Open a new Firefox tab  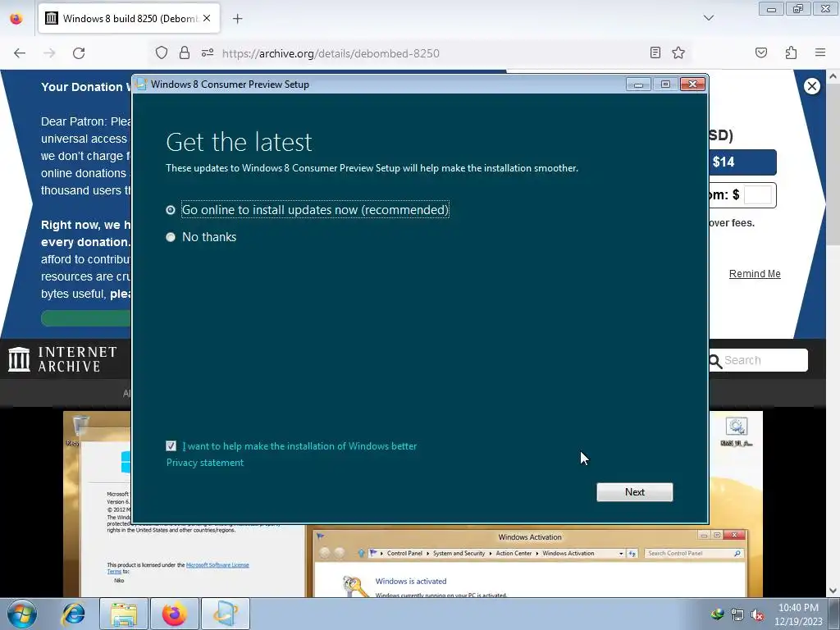pos(237,19)
